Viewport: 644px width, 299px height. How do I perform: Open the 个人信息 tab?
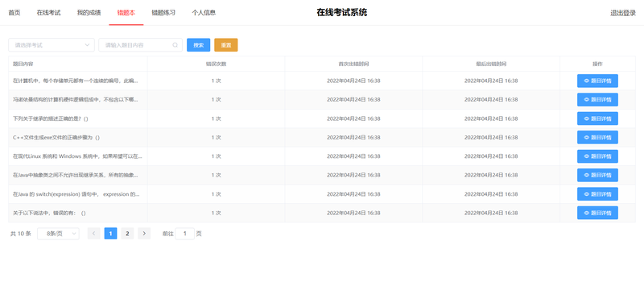(204, 13)
